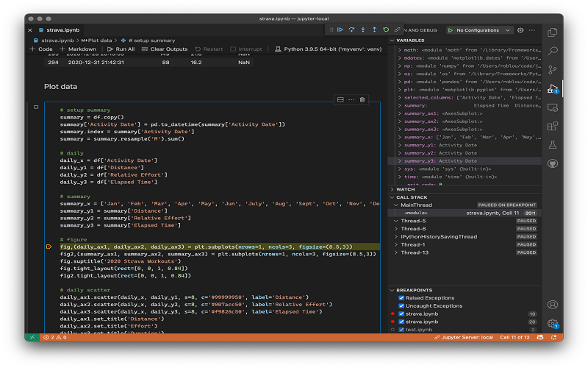Image resolution: width=588 pixels, height=368 pixels.
Task: Select the strava.ipynb editor tab
Action: click(60, 29)
